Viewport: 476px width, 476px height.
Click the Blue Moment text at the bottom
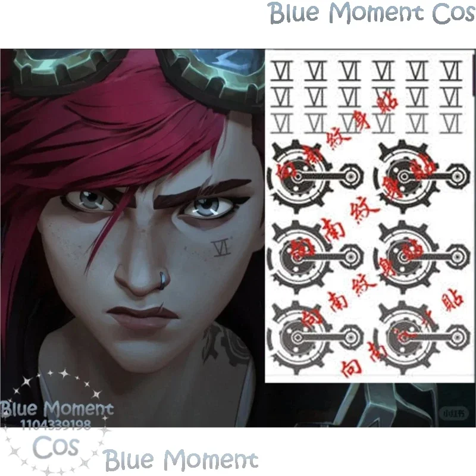[181, 459]
